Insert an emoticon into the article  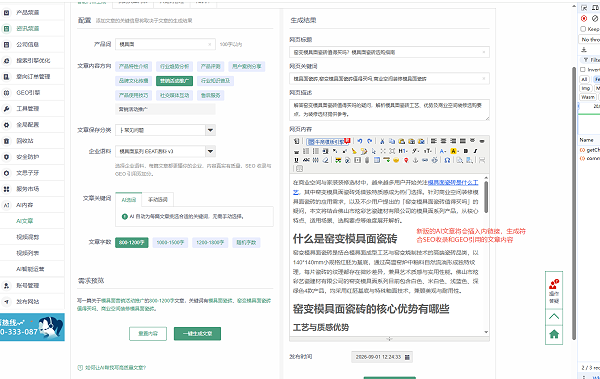[x=396, y=160]
